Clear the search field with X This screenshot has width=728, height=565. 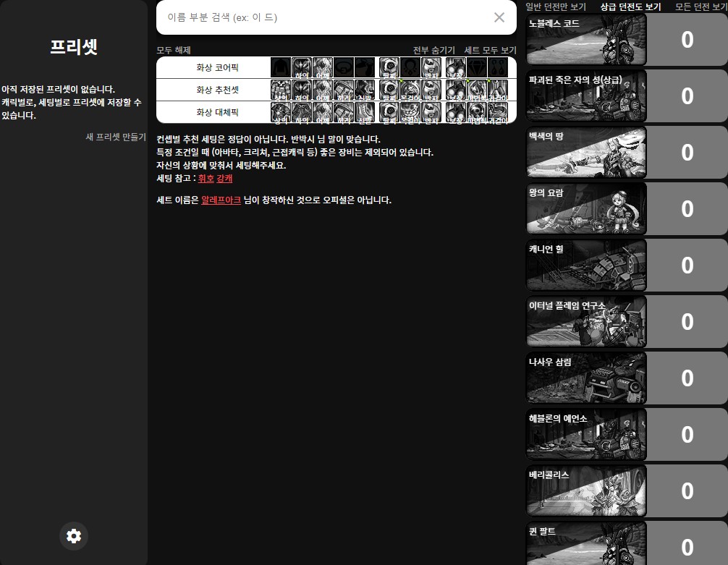coord(499,17)
